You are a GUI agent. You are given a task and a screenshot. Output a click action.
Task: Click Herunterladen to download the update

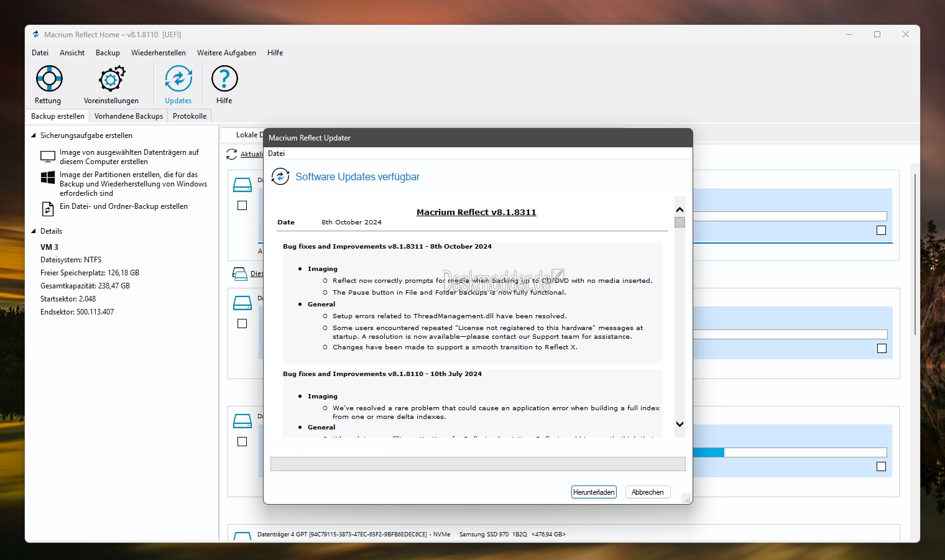(594, 492)
